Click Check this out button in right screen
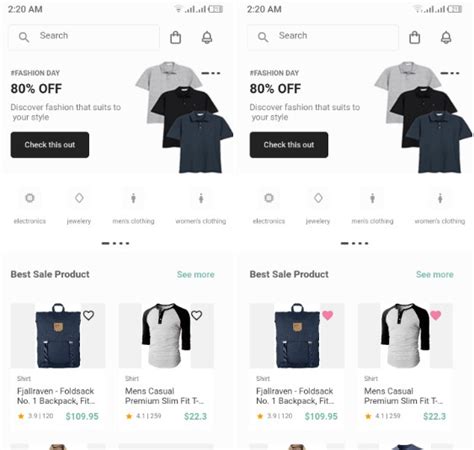The image size is (474, 450). click(289, 145)
